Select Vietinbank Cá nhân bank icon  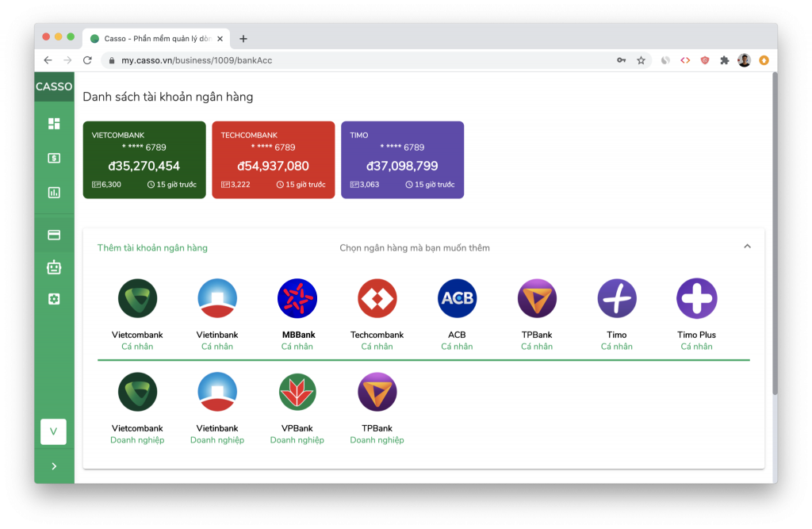tap(217, 298)
